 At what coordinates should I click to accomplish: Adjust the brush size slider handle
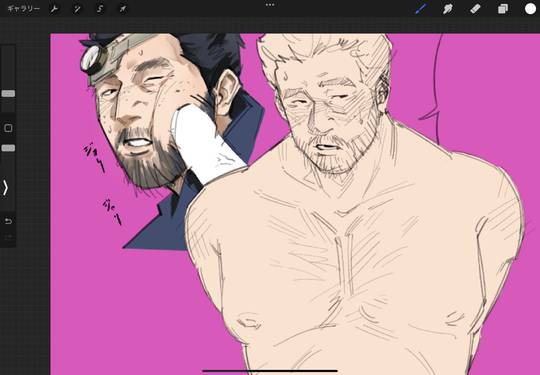tap(8, 94)
